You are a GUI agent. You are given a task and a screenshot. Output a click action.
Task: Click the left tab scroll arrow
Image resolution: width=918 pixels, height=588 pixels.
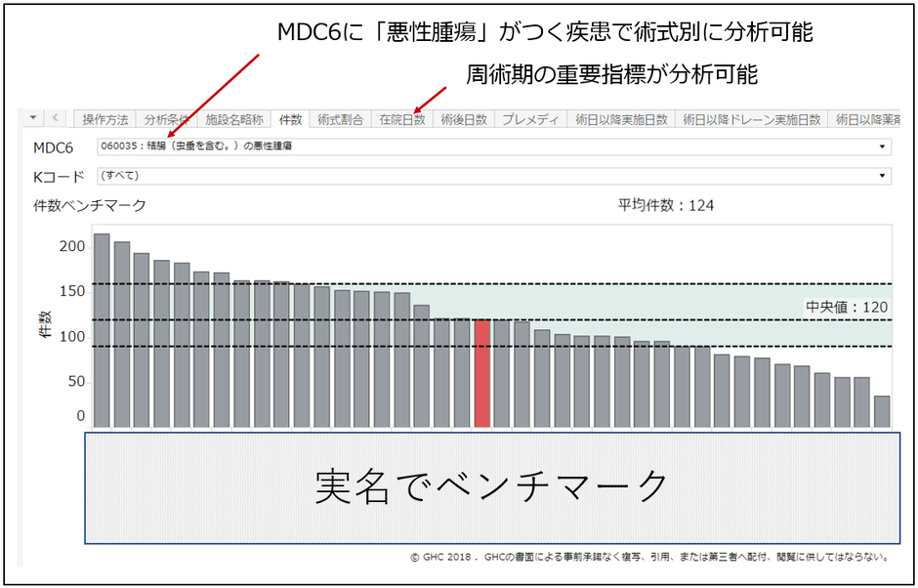click(x=55, y=117)
